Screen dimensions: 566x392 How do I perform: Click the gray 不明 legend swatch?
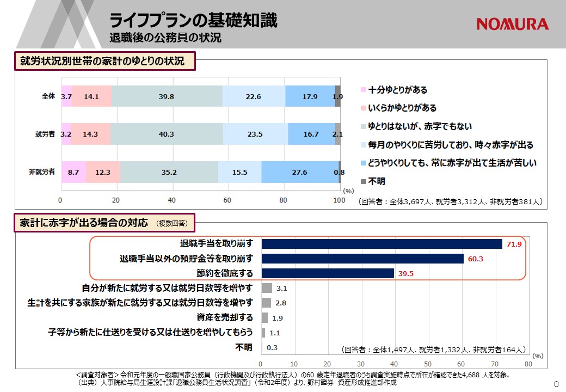[363, 181]
